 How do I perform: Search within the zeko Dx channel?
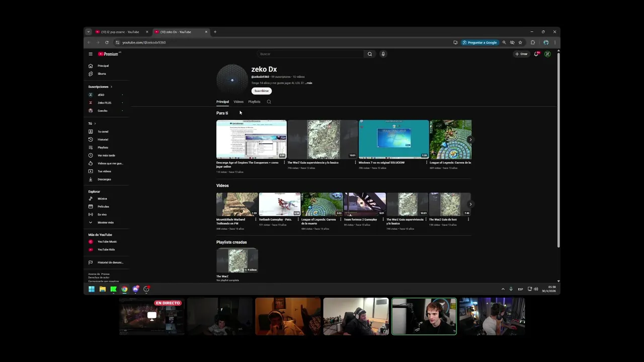[269, 102]
